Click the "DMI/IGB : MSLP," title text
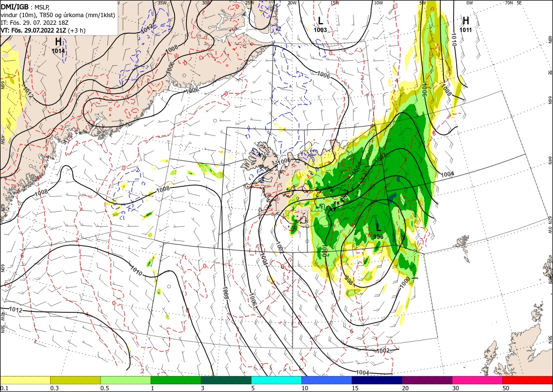Screen dimensions: 553x392 (25, 6)
